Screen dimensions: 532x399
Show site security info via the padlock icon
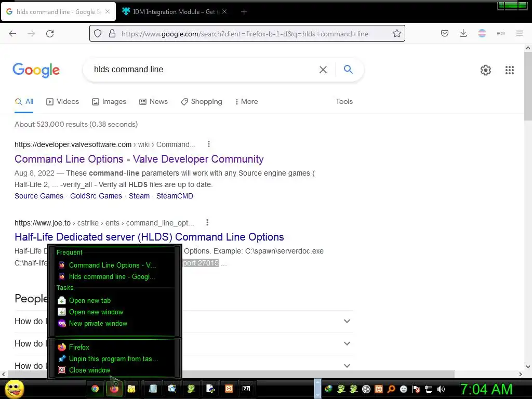(112, 33)
